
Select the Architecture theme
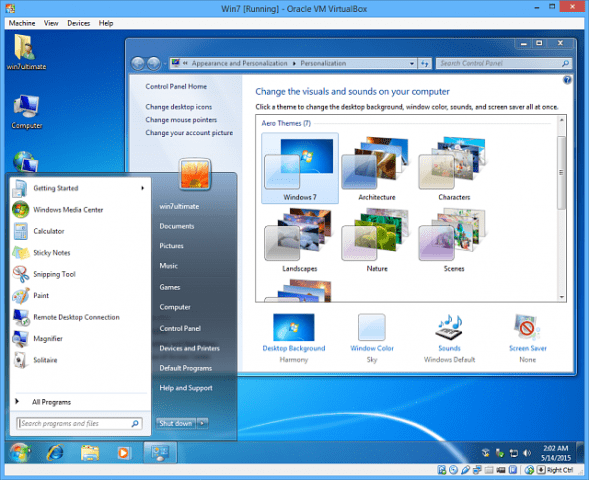tap(377, 168)
